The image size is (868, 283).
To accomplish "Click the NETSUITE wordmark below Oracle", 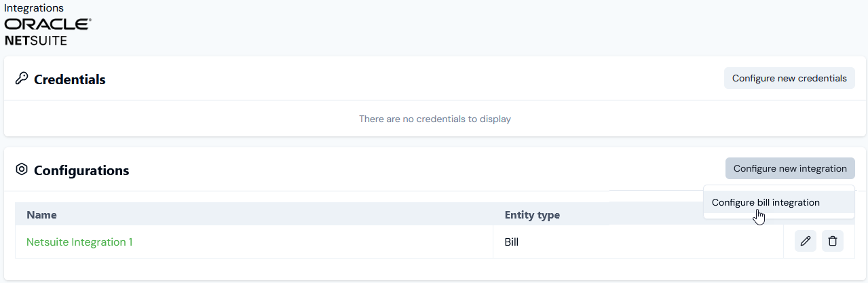I will coord(36,40).
